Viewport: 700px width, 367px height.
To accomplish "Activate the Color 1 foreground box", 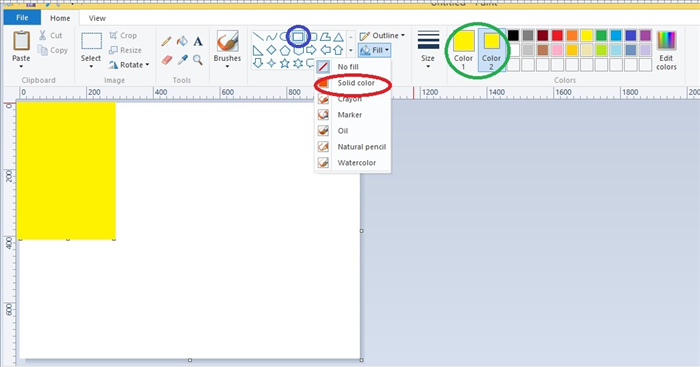I will 463,50.
